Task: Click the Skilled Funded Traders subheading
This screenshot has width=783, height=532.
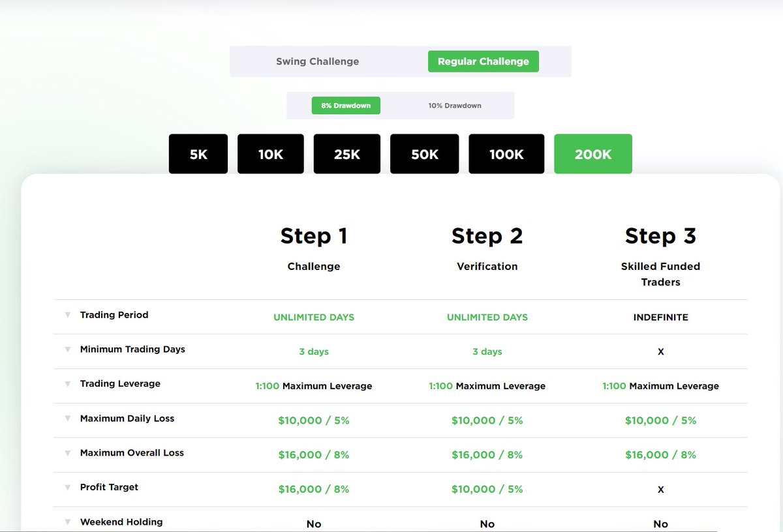Action: click(x=660, y=274)
